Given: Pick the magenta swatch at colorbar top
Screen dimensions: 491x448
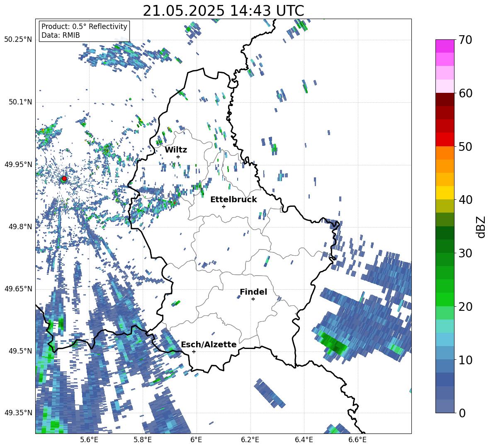Looking at the screenshot, I should tap(445, 46).
